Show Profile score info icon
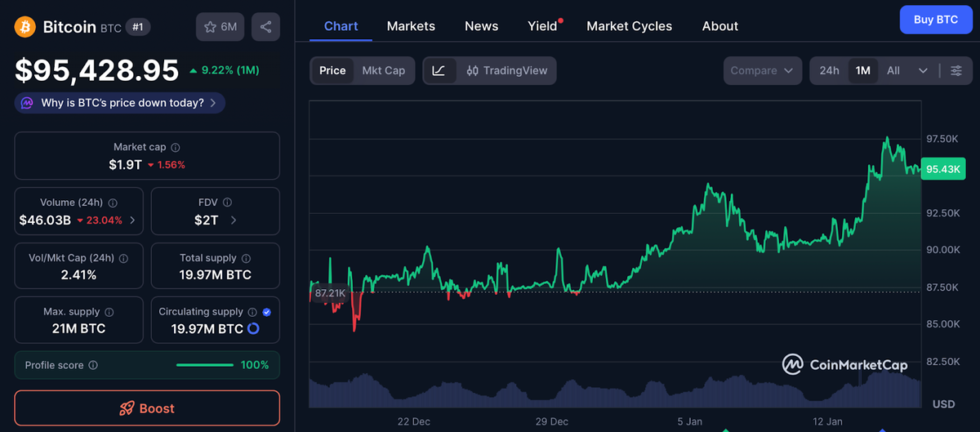The image size is (980, 432). tap(93, 366)
